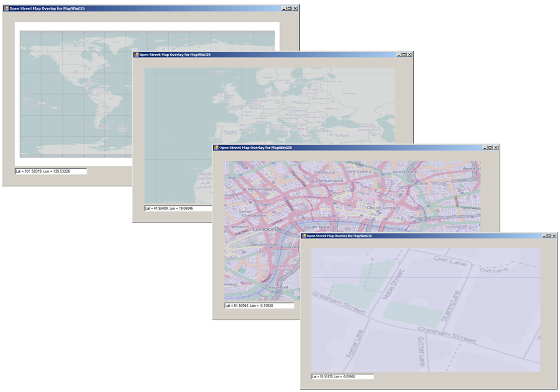
Task: Minimize the world map window
Action: 284,8
